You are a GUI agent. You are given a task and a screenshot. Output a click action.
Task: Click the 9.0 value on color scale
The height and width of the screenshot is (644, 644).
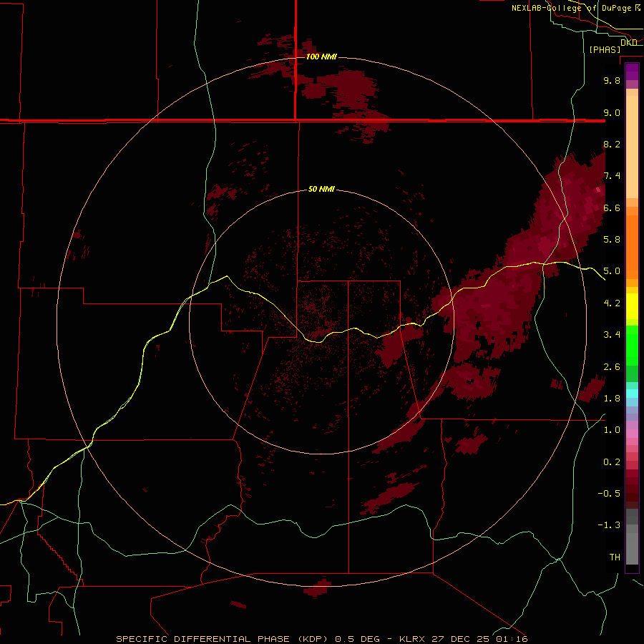click(x=612, y=112)
